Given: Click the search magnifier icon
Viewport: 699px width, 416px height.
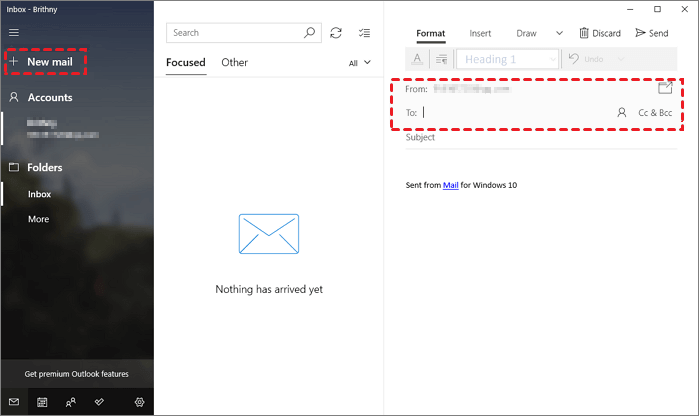Looking at the screenshot, I should (310, 33).
